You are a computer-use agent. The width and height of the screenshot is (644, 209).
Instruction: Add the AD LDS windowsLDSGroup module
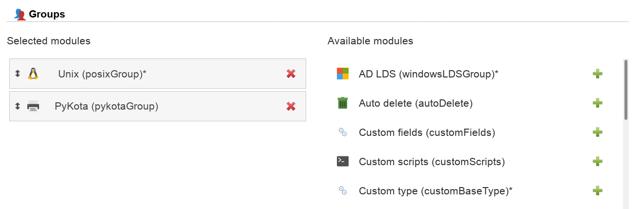pos(597,74)
